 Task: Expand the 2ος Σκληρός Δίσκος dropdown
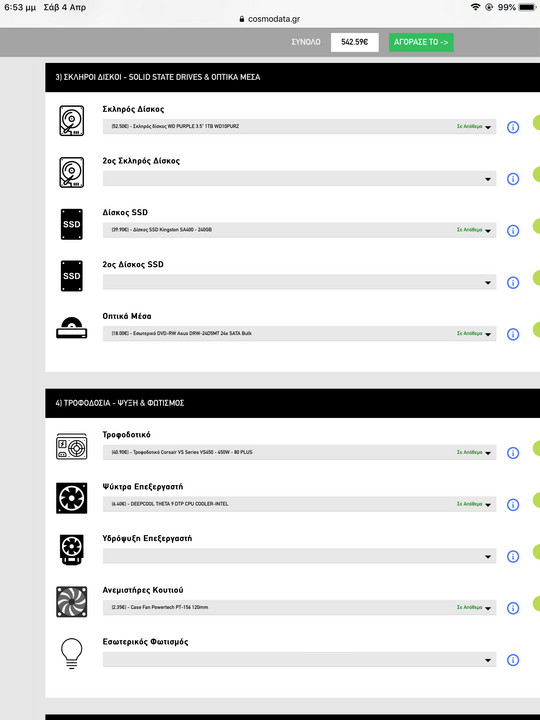coord(299,179)
